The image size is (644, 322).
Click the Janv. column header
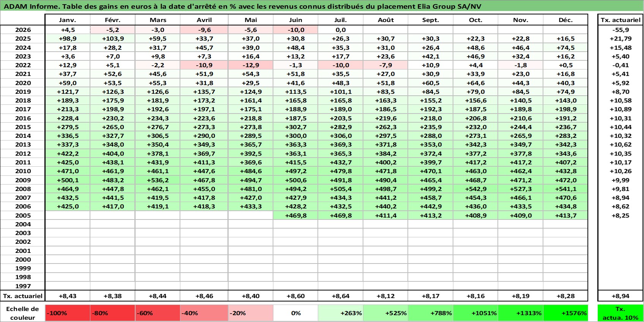pyautogui.click(x=68, y=20)
